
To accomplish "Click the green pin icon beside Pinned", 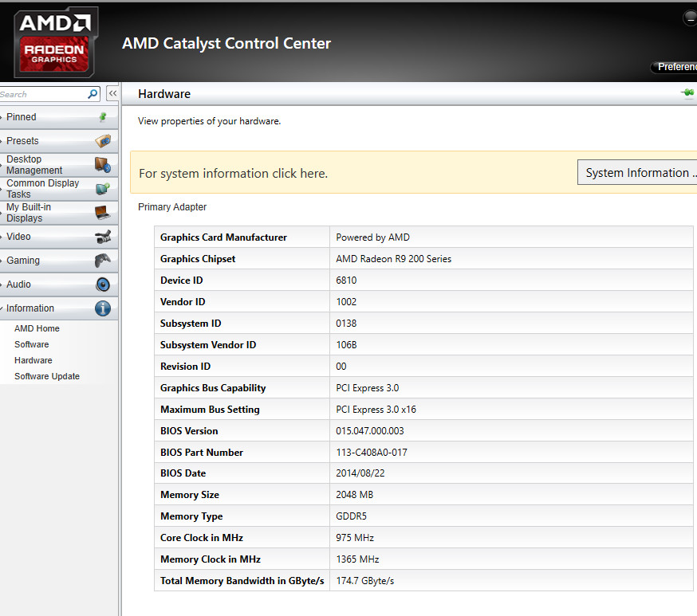I will [x=103, y=117].
